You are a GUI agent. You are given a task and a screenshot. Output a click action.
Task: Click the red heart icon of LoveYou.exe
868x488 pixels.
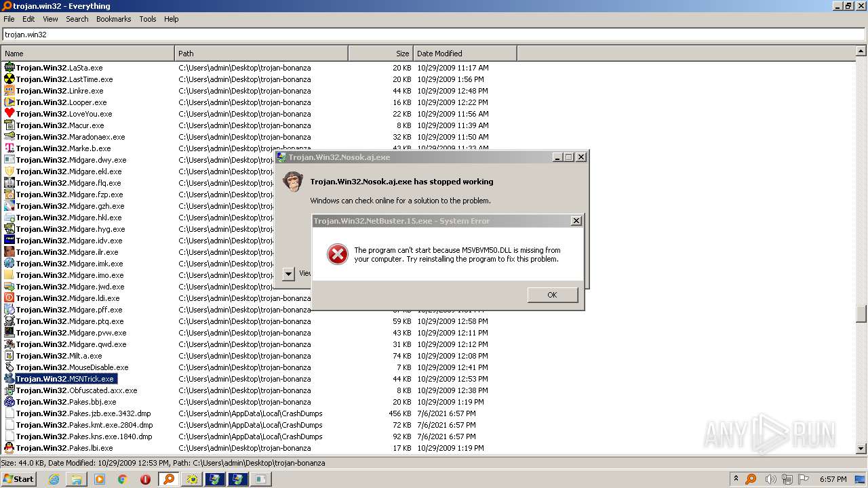(x=9, y=114)
